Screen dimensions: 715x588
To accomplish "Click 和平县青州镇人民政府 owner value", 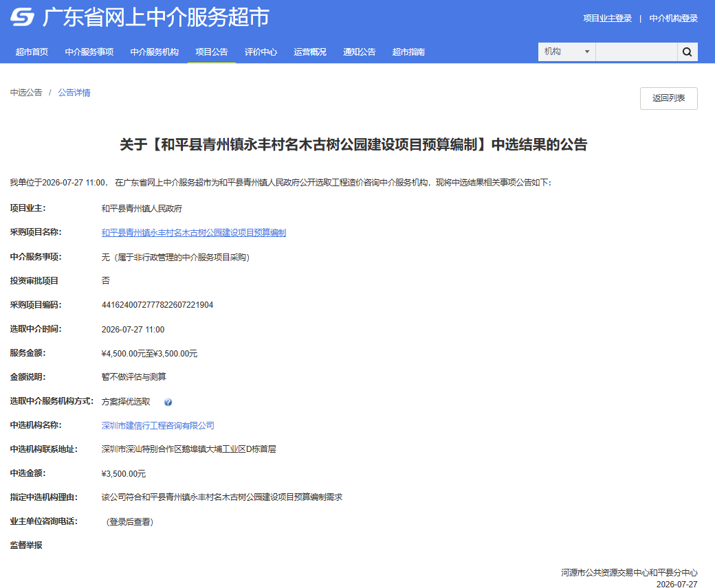I will 142,209.
